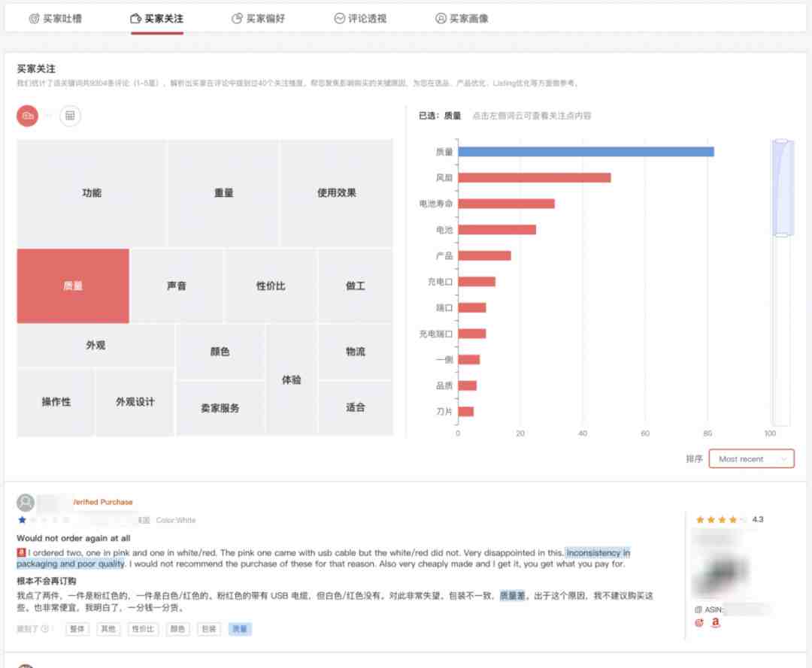Screen dimensions: 812x668
Task: Select the 买家关注 tab
Action: pos(157,19)
